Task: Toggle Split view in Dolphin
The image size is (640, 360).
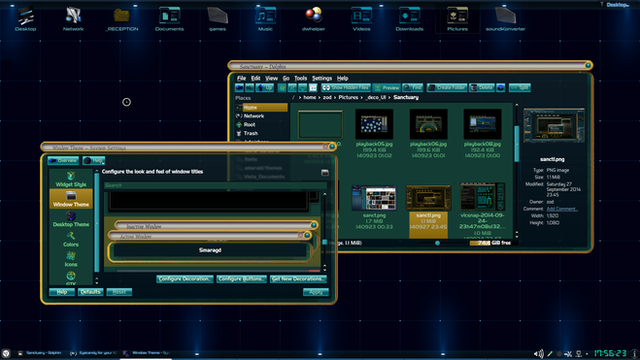Action: [520, 88]
